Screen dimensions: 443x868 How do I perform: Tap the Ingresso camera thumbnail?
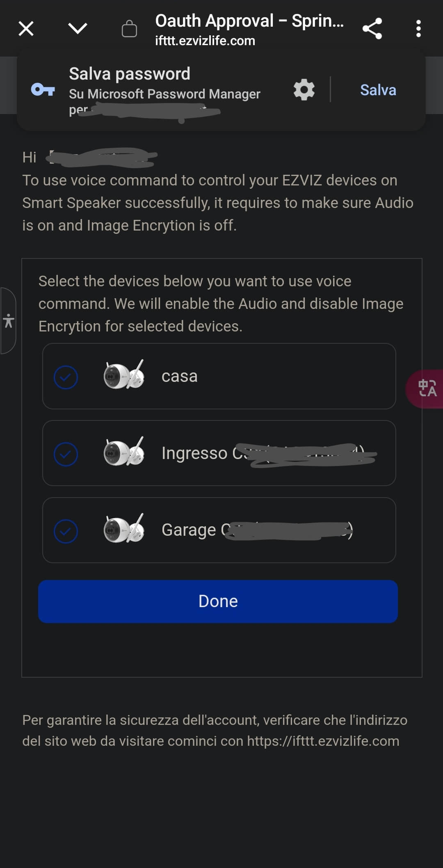[x=124, y=452]
